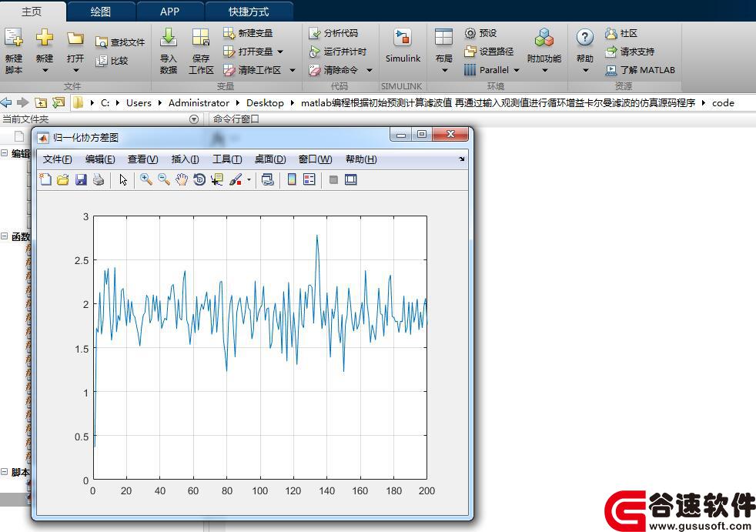Open the 社区 (Community) link

pos(621,33)
